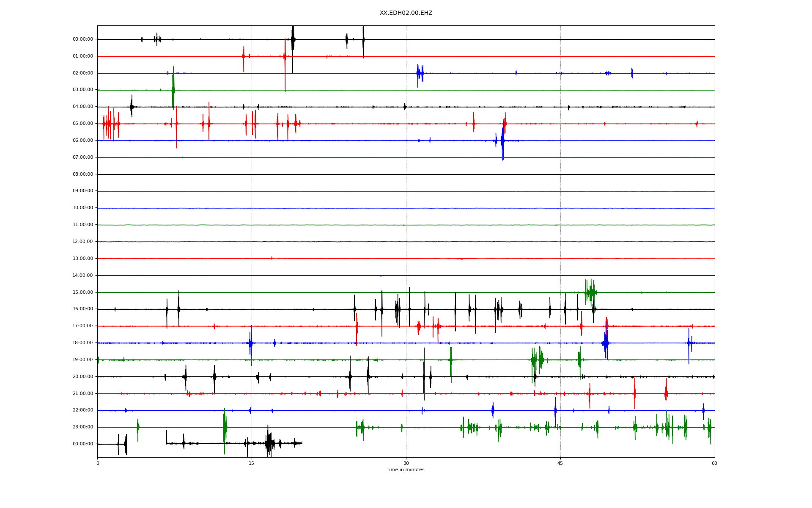Click the 08:00:00 time label
This screenshot has width=812, height=508.
83,174
